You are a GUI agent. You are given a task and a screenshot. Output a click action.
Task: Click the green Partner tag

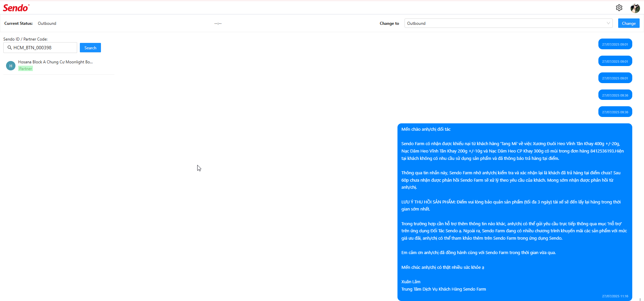click(25, 69)
